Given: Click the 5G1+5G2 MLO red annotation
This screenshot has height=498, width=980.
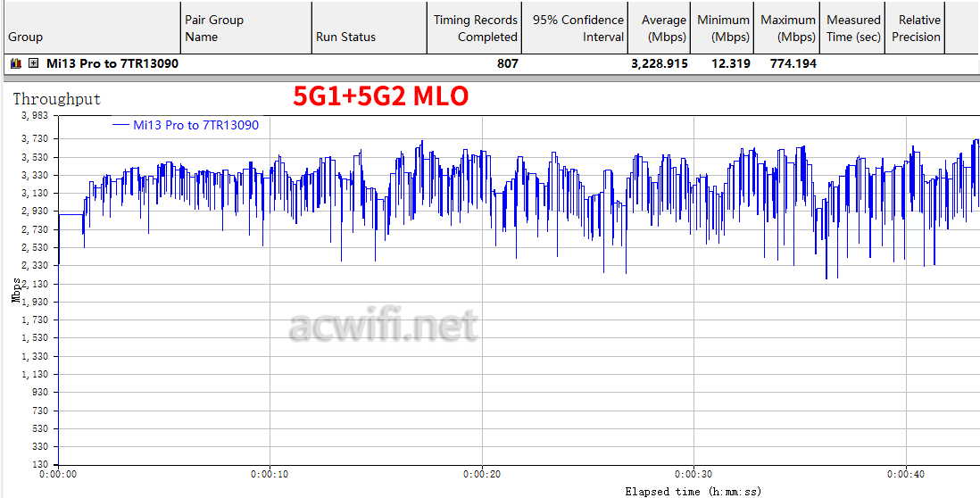Looking at the screenshot, I should pyautogui.click(x=380, y=96).
